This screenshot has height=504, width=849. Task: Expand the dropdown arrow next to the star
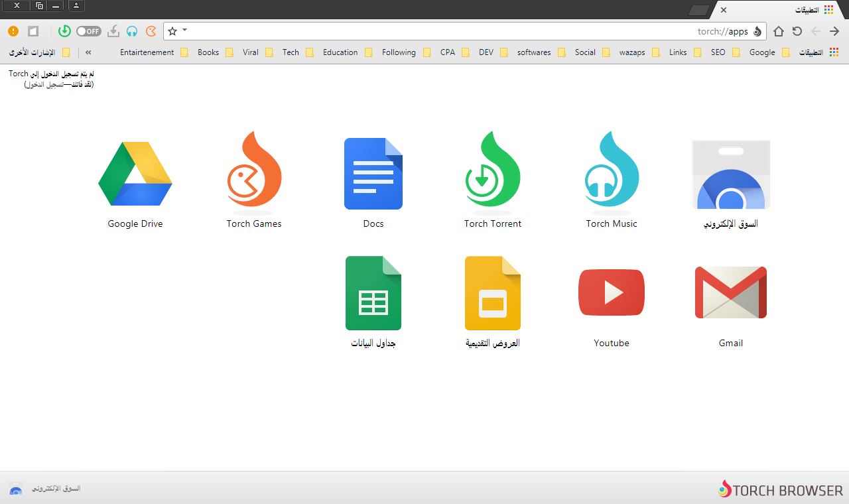click(185, 30)
